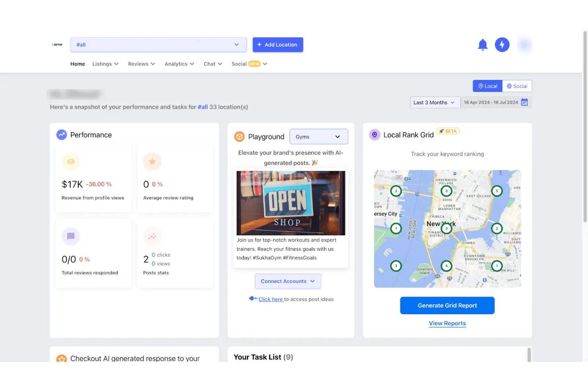Change the Gyms category dropdown

click(319, 136)
